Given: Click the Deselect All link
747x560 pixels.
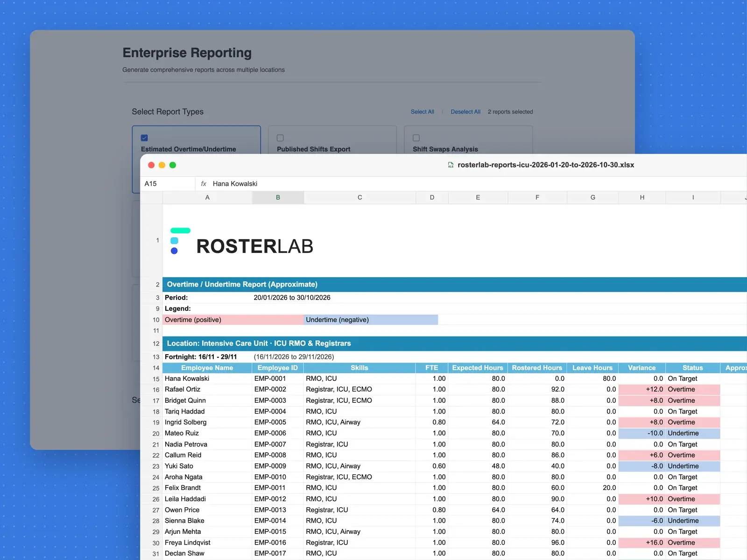Looking at the screenshot, I should click(x=465, y=112).
